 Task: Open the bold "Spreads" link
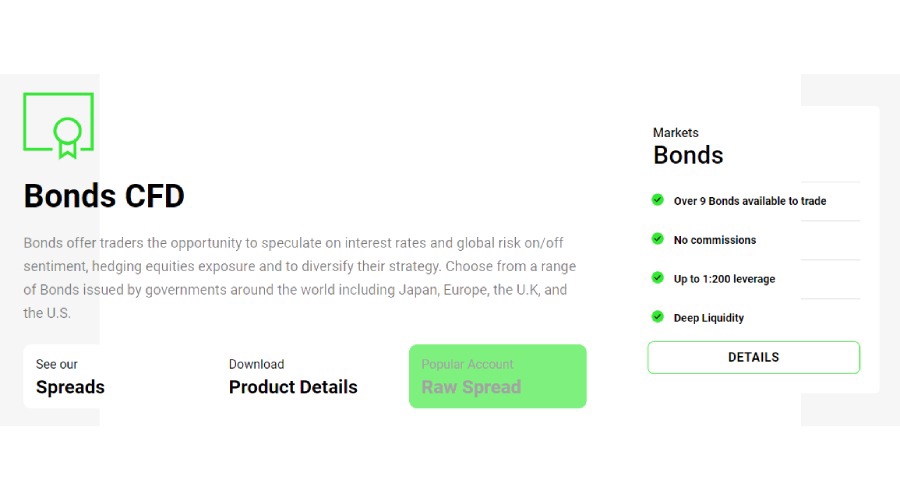tap(70, 387)
